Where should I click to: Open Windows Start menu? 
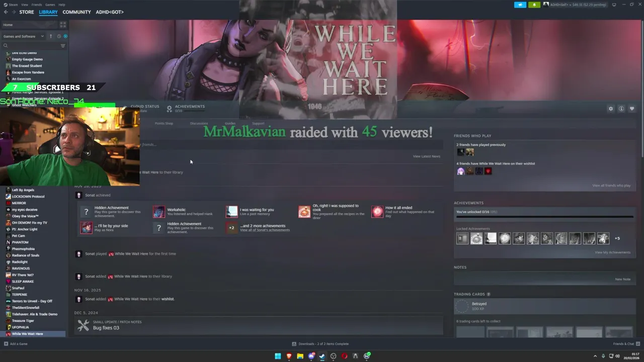278,356
